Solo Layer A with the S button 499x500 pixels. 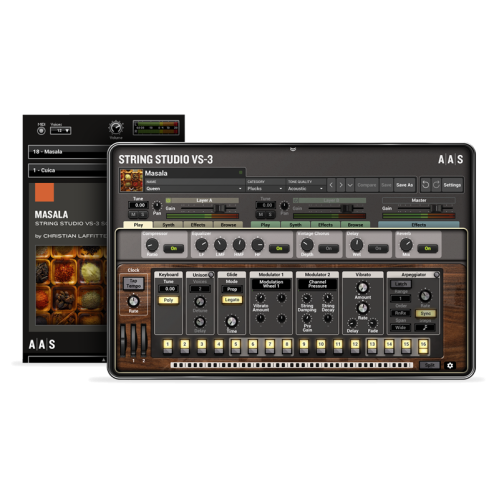[143, 214]
